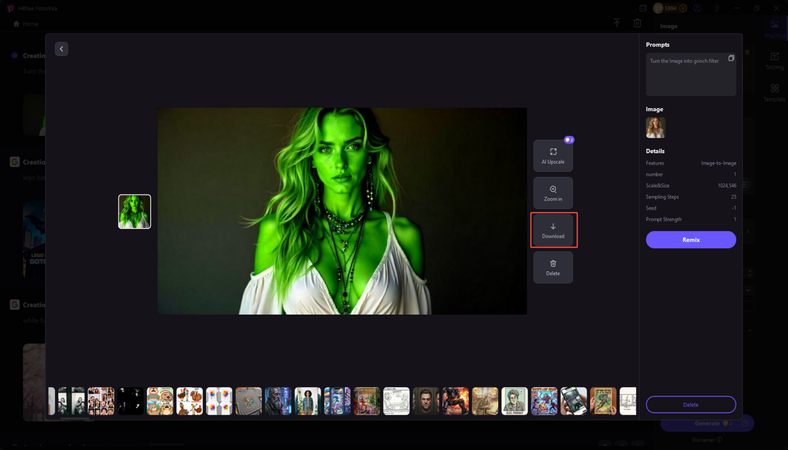This screenshot has width=788, height=450.
Task: Click the Sampling Steps label
Action: (662, 197)
